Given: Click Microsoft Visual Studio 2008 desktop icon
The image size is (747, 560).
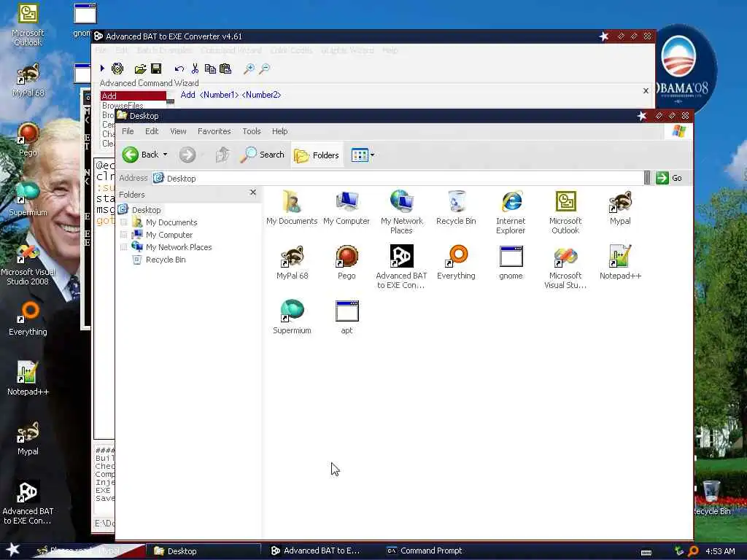Looking at the screenshot, I should coord(28,265).
